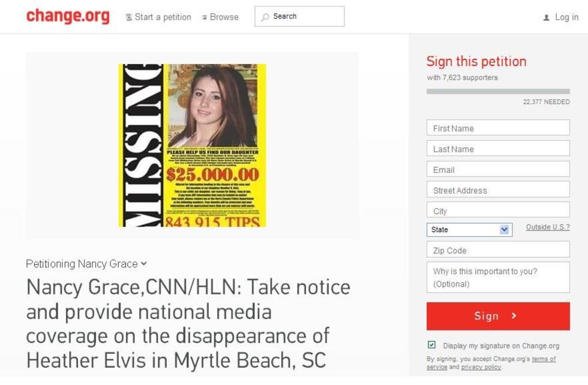Open the terms of service link
Screen dimensions: 588x385
pos(491,362)
